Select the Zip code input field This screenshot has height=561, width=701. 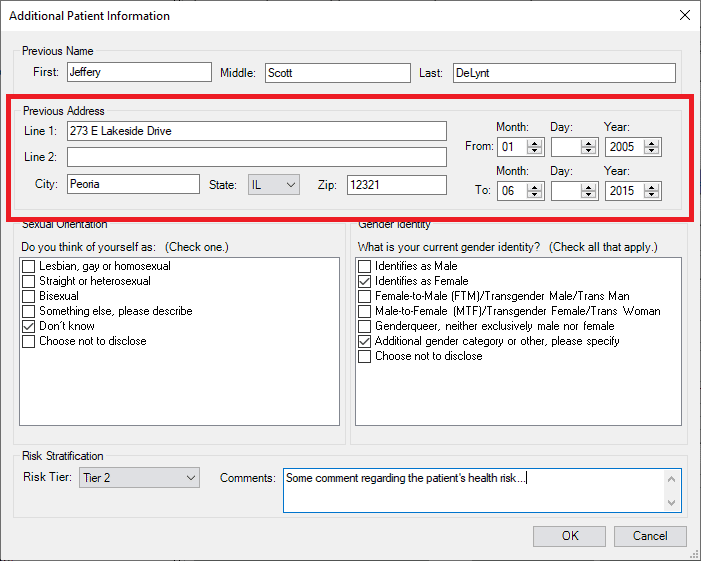click(396, 185)
